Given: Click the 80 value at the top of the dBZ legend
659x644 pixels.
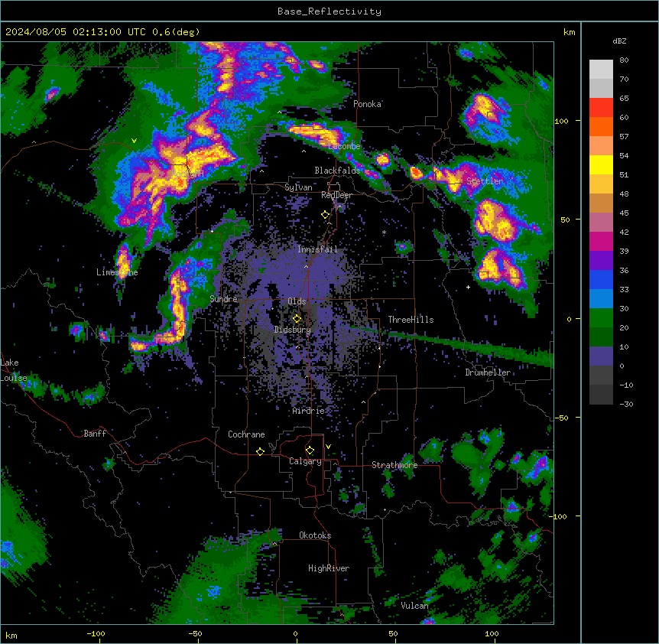Looking at the screenshot, I should tap(624, 60).
